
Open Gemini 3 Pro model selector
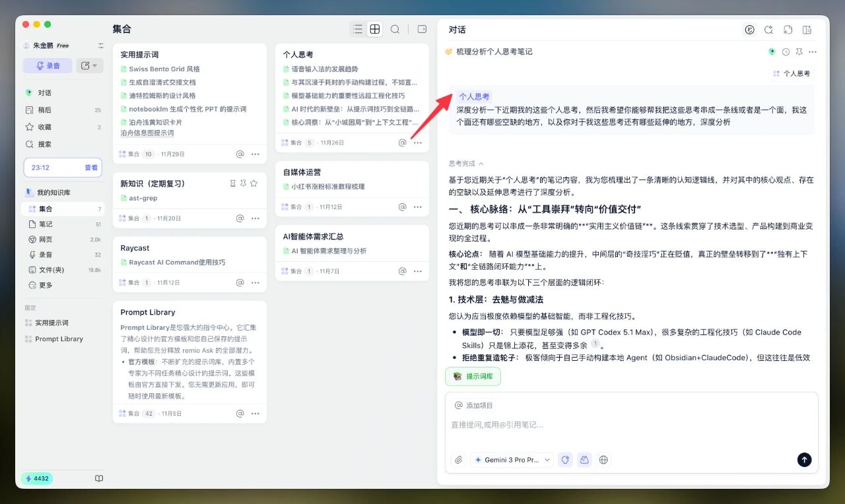click(x=513, y=460)
